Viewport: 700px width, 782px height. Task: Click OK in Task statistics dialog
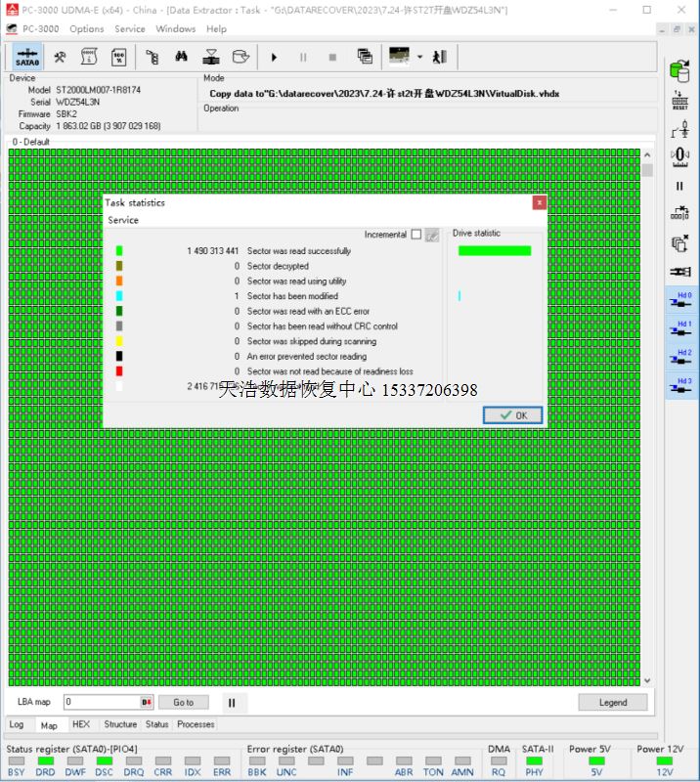coord(512,415)
